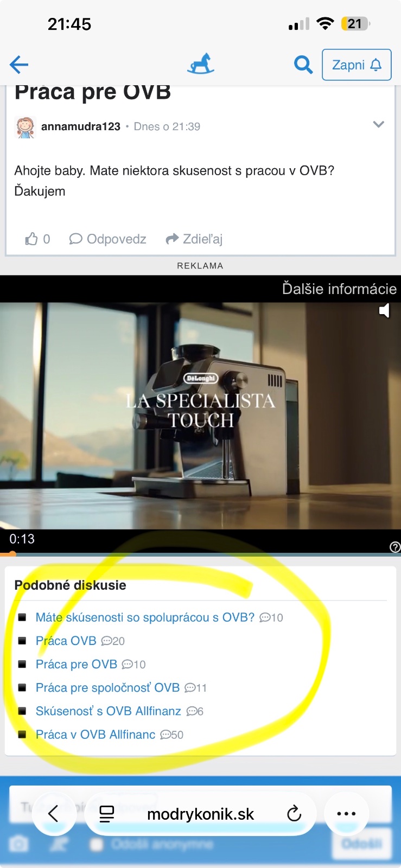
Task: Open the browser three-dots more menu
Action: pos(346,814)
